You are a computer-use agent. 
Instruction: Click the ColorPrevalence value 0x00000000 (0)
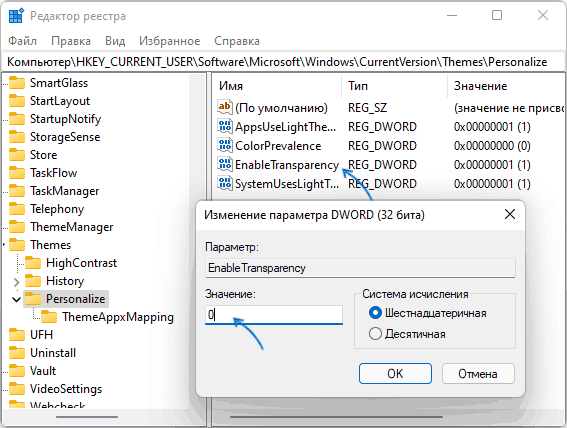pos(492,146)
